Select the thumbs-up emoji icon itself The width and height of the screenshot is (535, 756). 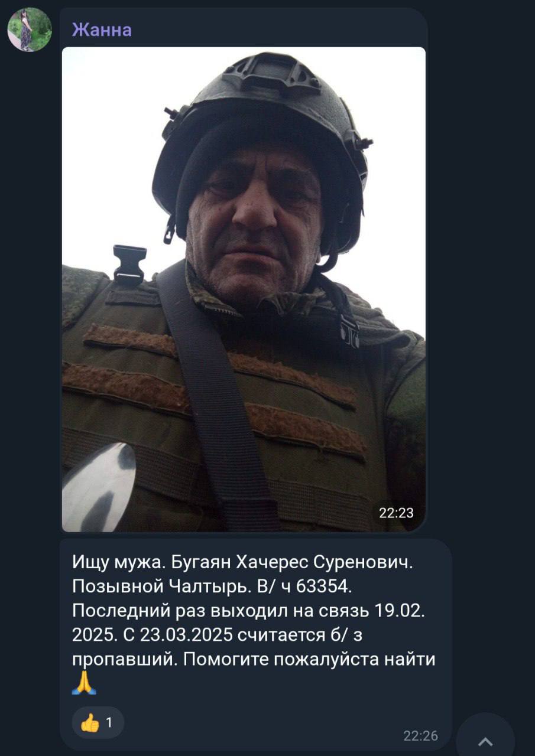(89, 722)
